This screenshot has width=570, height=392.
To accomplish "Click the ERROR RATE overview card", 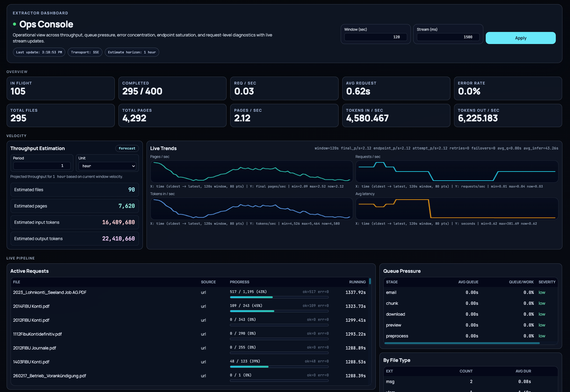I will pos(508,88).
